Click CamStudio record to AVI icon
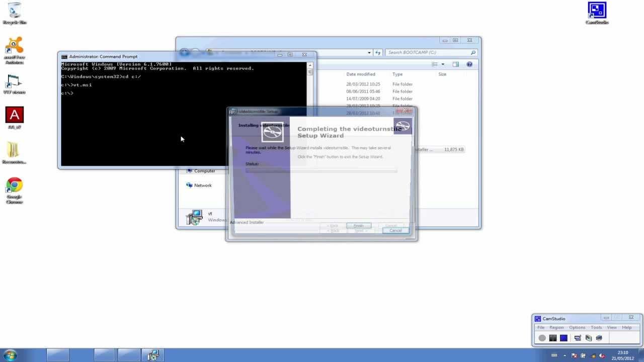This screenshot has height=362, width=644. (x=588, y=338)
